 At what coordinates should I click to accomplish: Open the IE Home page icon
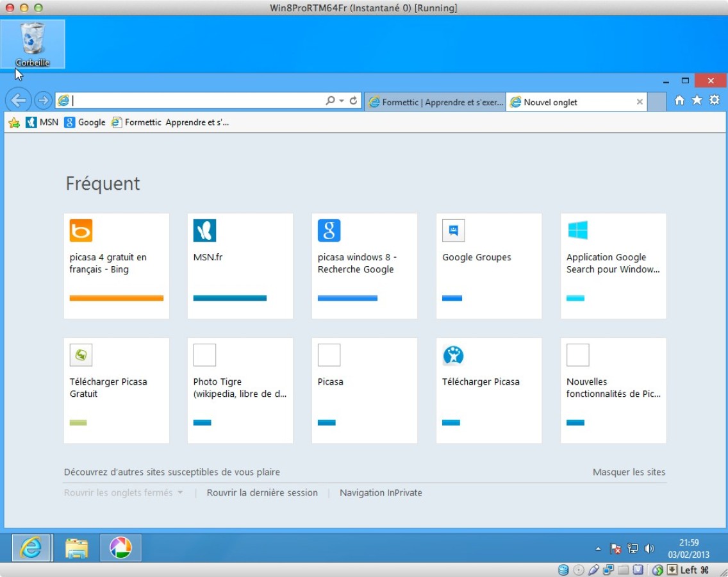click(x=680, y=101)
